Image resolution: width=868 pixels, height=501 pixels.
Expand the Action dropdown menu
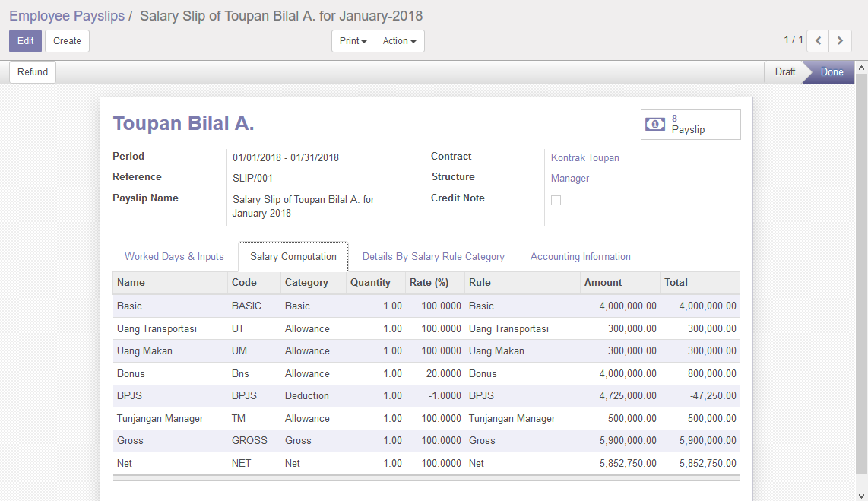coord(399,41)
